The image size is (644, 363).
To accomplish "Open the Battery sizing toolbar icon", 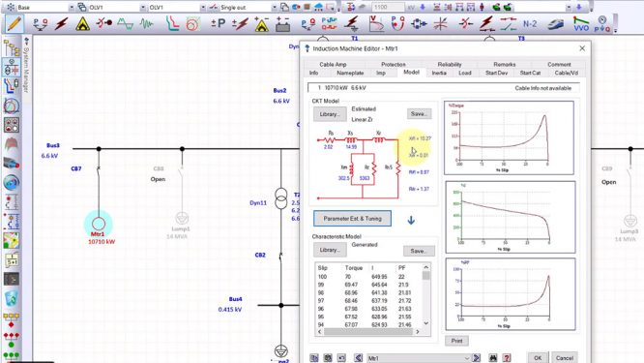I will coord(282,24).
